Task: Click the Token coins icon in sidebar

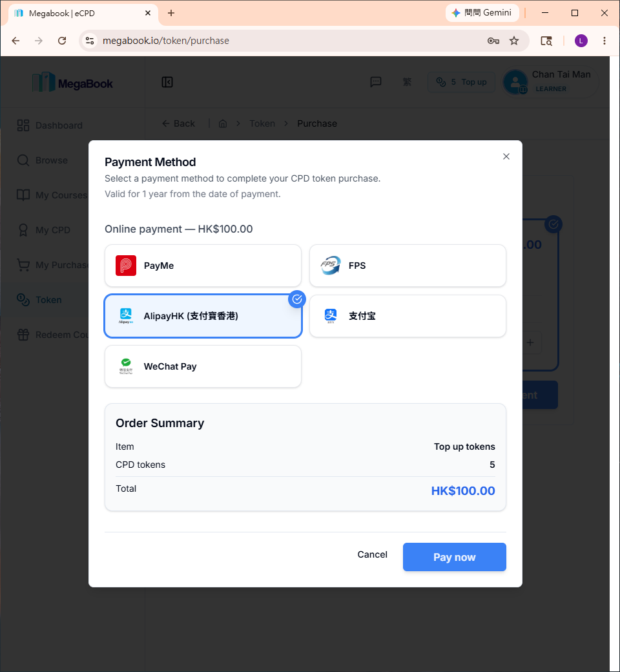Action: click(x=23, y=300)
